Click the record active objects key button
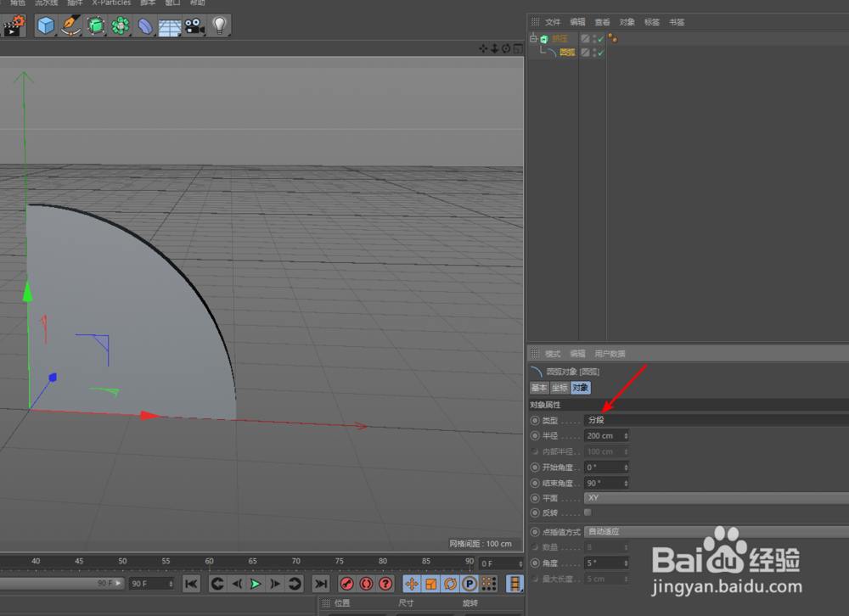849x616 pixels. [x=346, y=584]
